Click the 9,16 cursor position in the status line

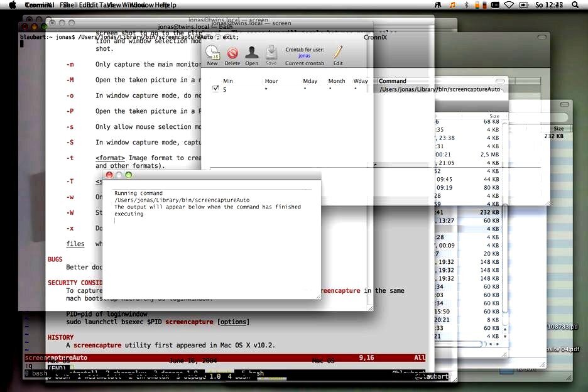366,357
